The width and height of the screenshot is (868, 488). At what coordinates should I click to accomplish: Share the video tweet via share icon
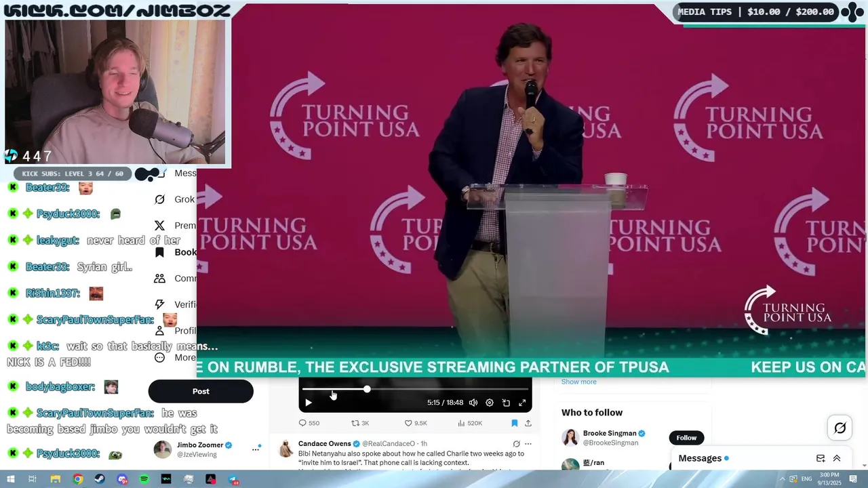coord(528,423)
